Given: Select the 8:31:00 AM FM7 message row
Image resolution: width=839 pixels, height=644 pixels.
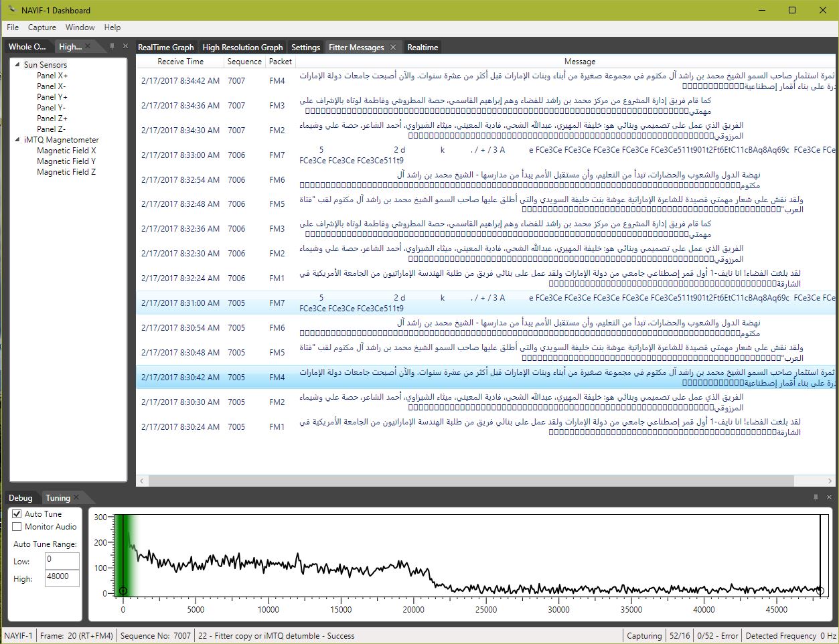Looking at the screenshot, I should click(x=485, y=303).
